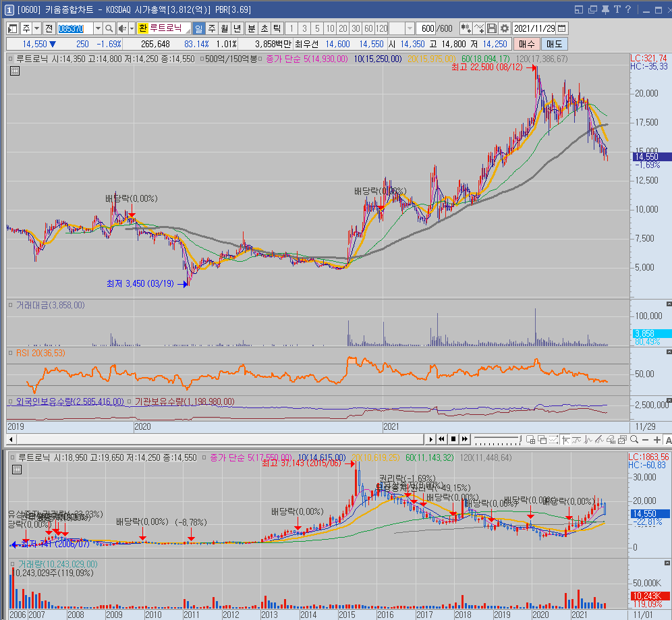This screenshot has height=620, width=672.
Task: Click the fast-forward replay button
Action: (x=465, y=439)
